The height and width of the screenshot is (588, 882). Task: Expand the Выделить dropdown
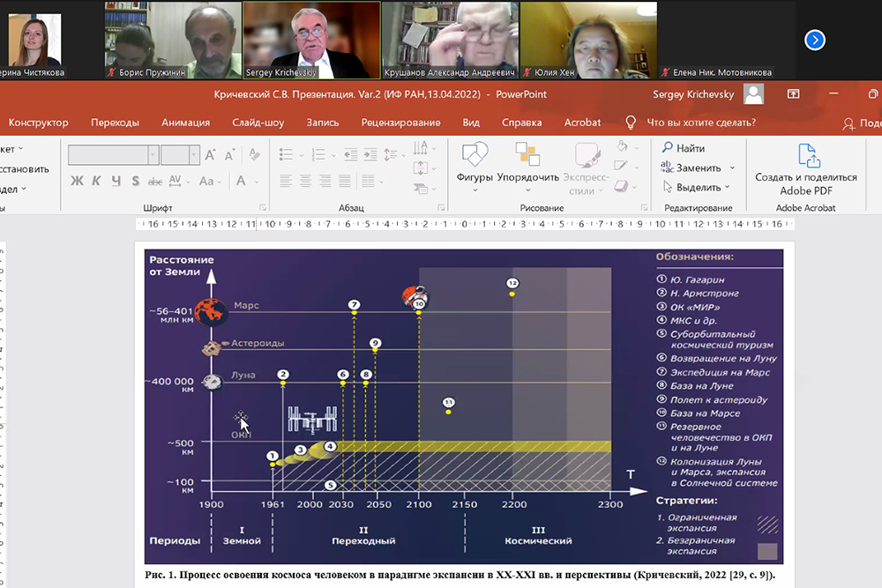pos(728,187)
